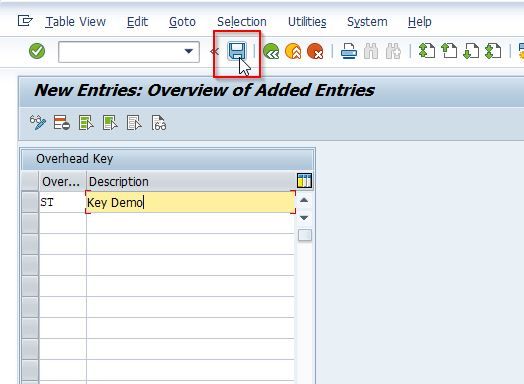Click the green Enter checkmark icon
524x384 pixels.
point(37,51)
